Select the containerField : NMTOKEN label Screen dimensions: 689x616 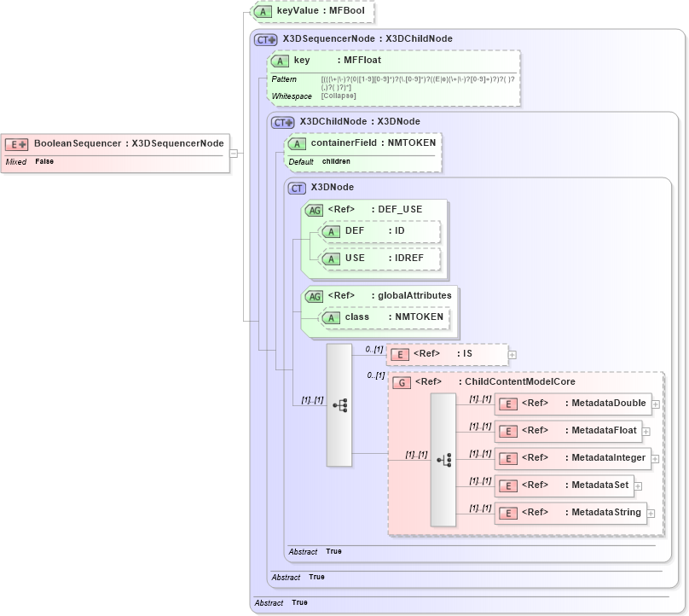pos(373,142)
